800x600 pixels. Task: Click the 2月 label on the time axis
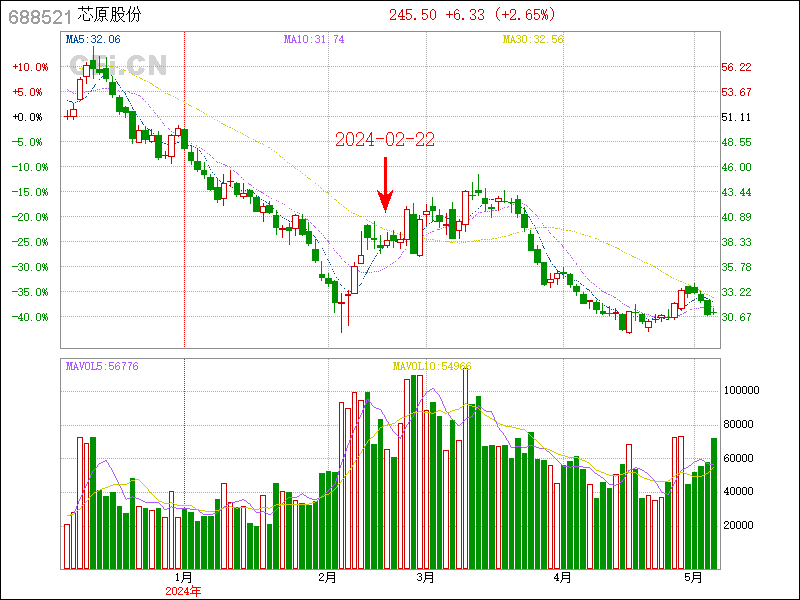[327, 577]
